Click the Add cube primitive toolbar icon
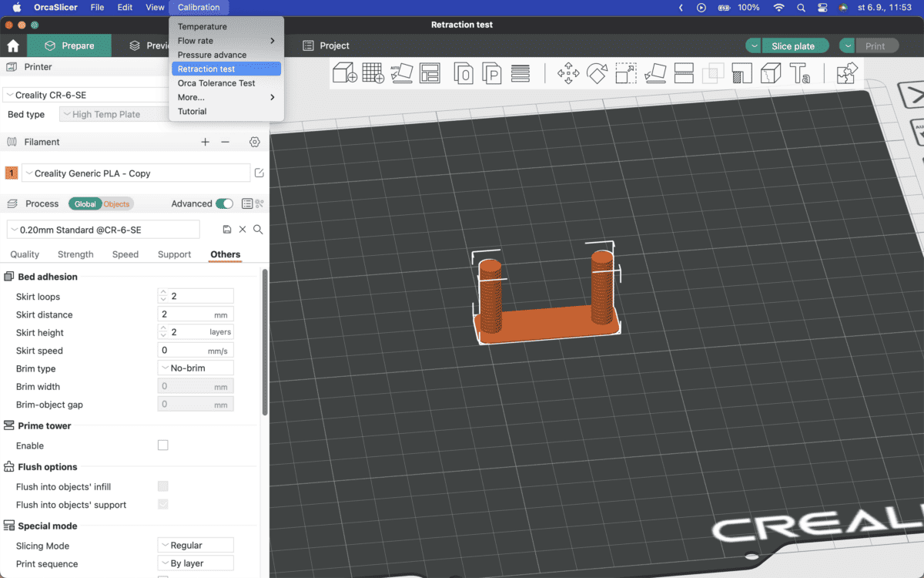Viewport: 924px width, 578px height. 344,73
